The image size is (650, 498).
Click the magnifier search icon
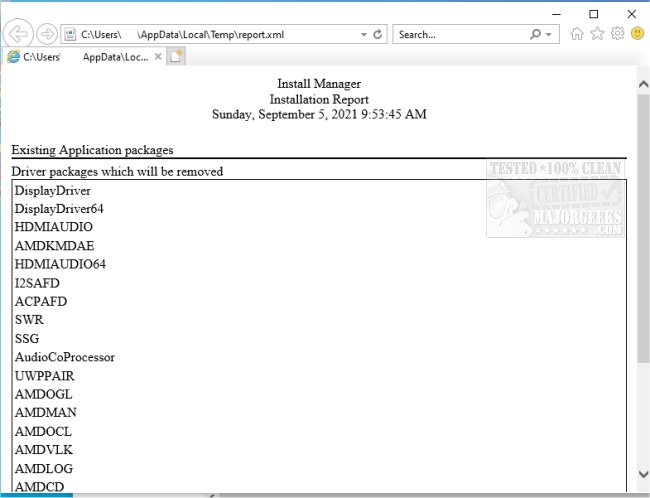(535, 34)
